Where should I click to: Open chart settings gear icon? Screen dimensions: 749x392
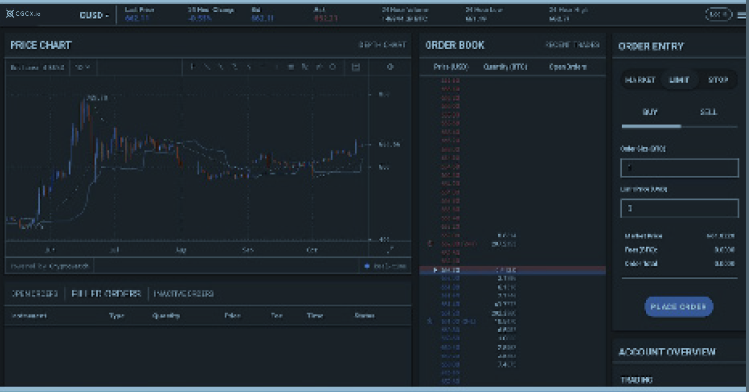[x=390, y=67]
